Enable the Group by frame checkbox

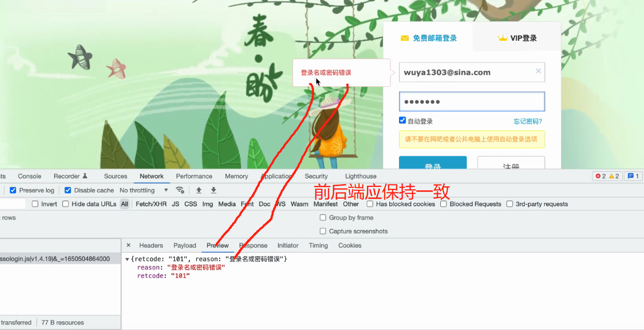point(323,217)
